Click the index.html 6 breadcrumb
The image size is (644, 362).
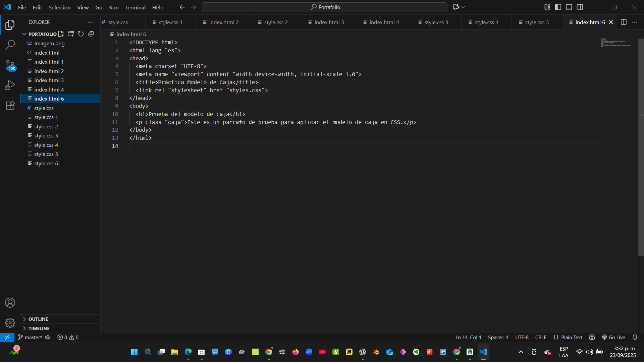click(x=128, y=34)
